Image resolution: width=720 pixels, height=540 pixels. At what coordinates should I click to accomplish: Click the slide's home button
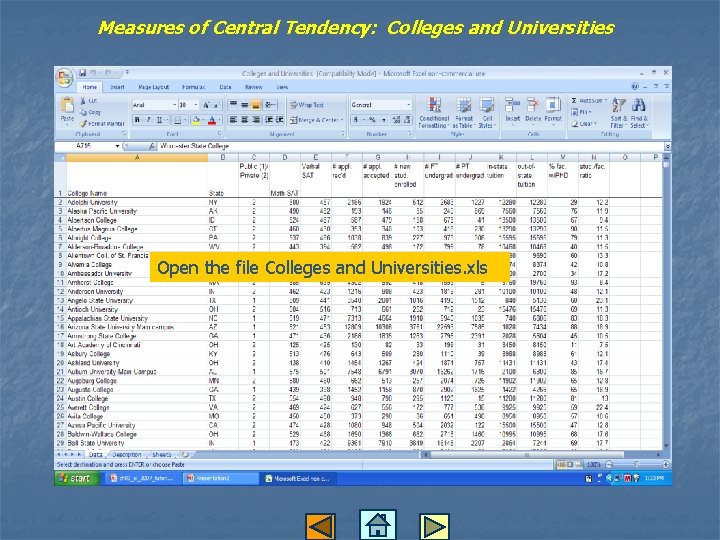[377, 525]
